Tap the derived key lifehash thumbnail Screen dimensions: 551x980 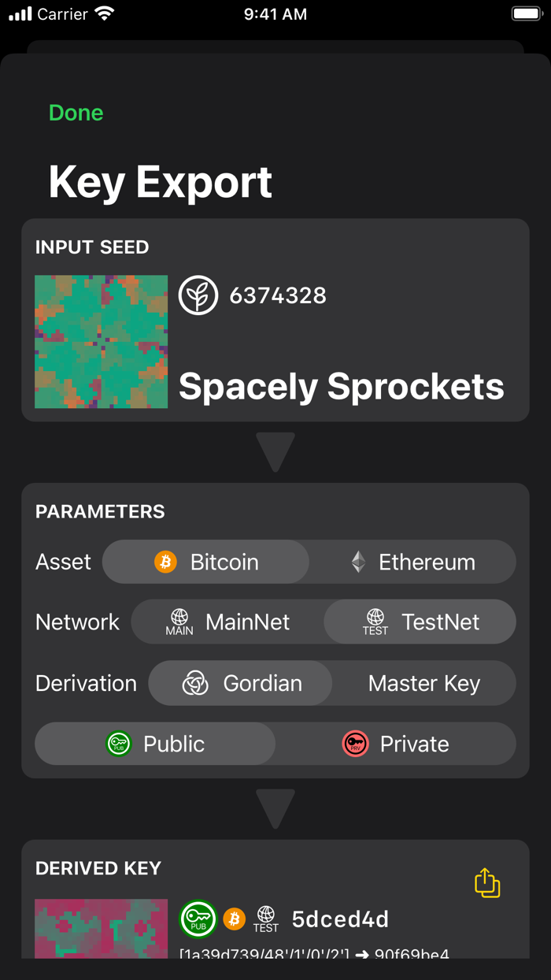[101, 932]
